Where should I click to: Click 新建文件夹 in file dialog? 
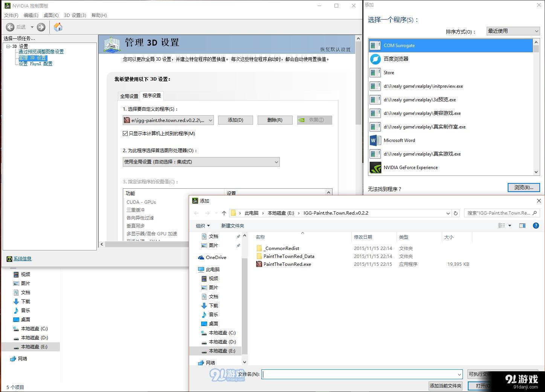pyautogui.click(x=232, y=226)
